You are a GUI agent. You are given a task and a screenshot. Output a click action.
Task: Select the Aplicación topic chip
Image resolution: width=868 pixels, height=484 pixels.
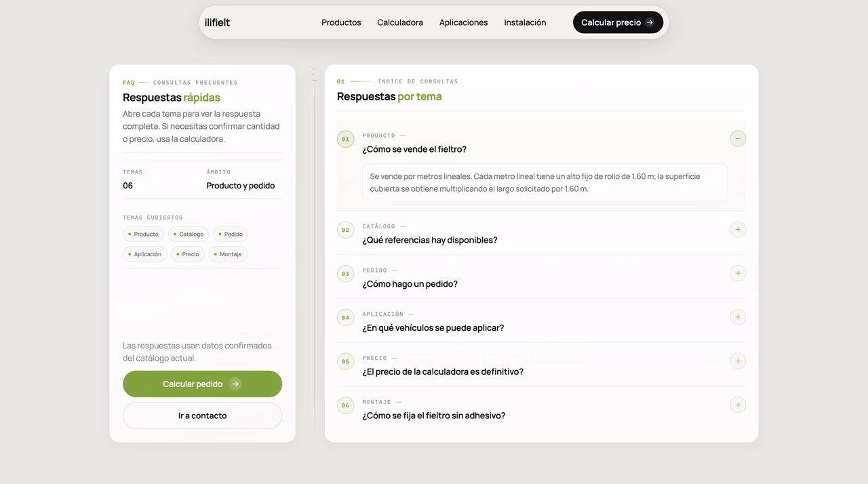click(x=145, y=254)
